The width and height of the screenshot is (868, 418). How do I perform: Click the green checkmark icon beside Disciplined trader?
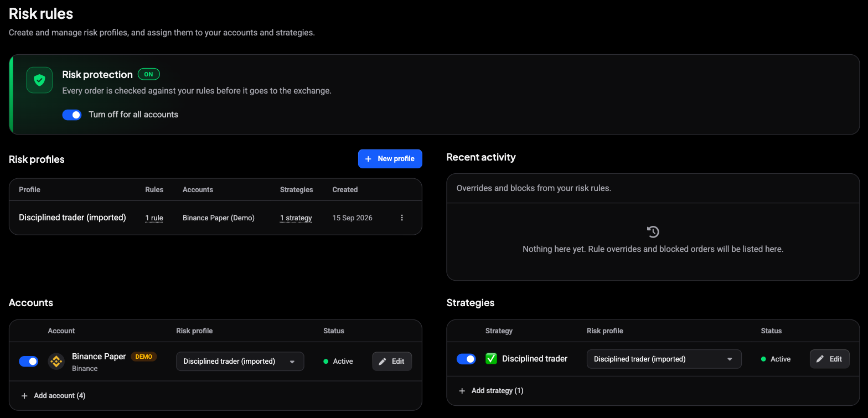coord(491,359)
